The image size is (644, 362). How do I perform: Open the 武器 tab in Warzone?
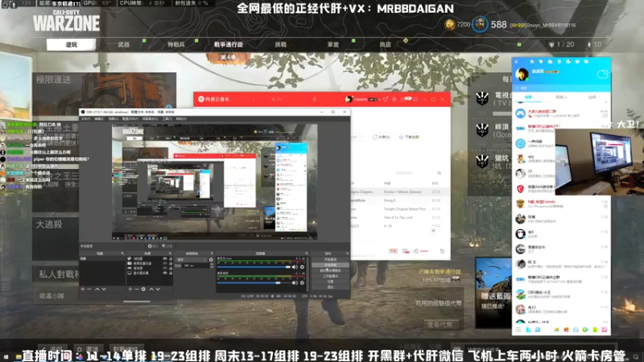(124, 44)
